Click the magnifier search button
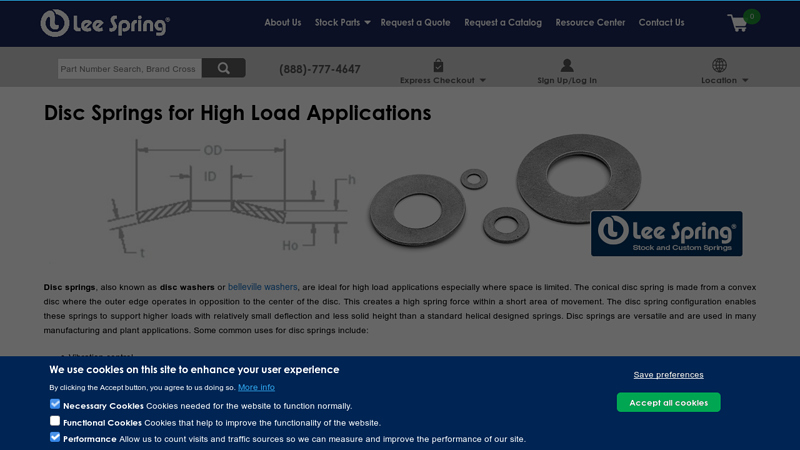800x450 pixels. pos(223,68)
